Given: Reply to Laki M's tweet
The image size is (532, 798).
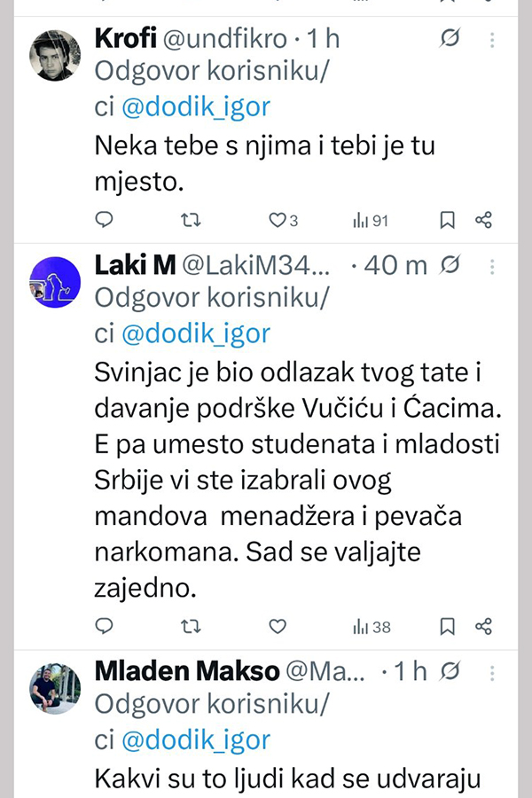Looking at the screenshot, I should [x=104, y=627].
